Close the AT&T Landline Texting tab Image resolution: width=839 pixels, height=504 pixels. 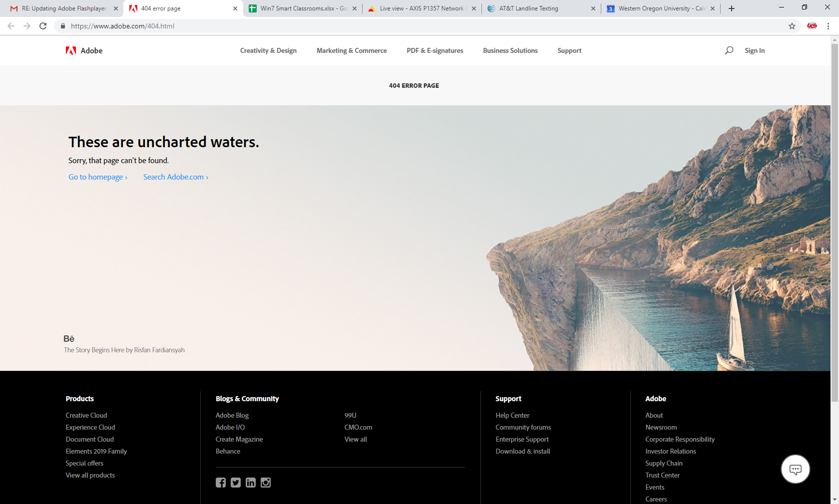click(x=593, y=8)
